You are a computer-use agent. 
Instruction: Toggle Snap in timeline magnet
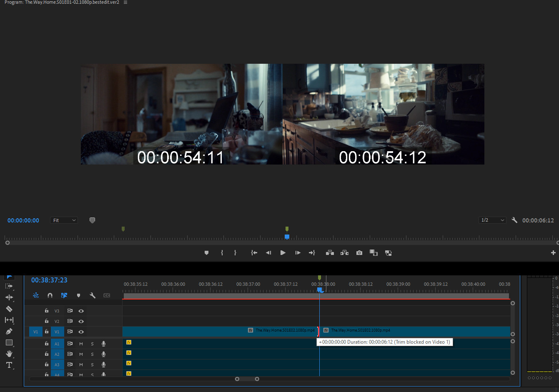pyautogui.click(x=50, y=295)
